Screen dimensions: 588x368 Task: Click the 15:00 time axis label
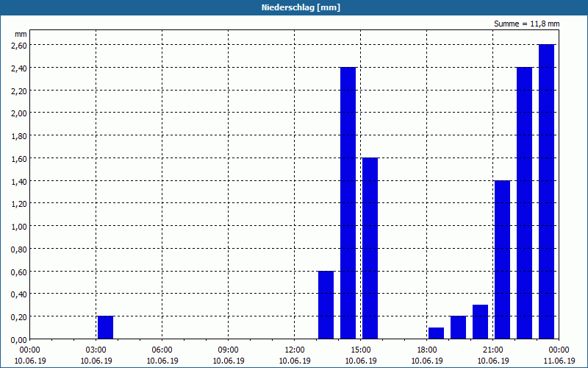[x=361, y=350]
